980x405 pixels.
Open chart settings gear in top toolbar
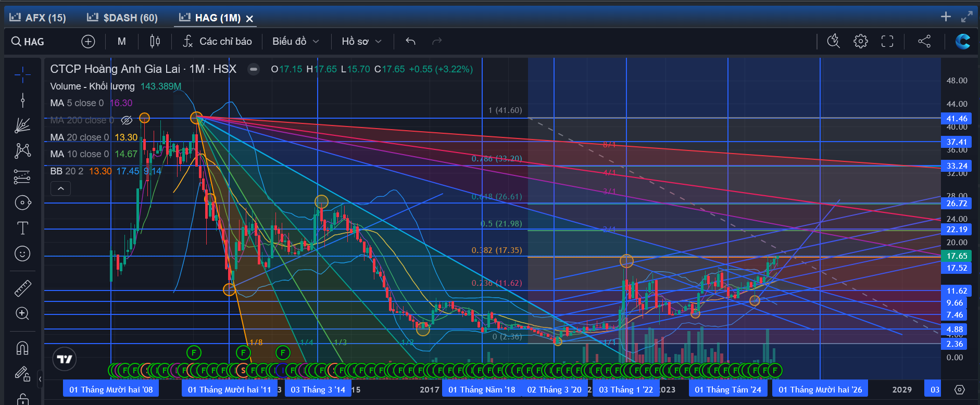(x=861, y=41)
